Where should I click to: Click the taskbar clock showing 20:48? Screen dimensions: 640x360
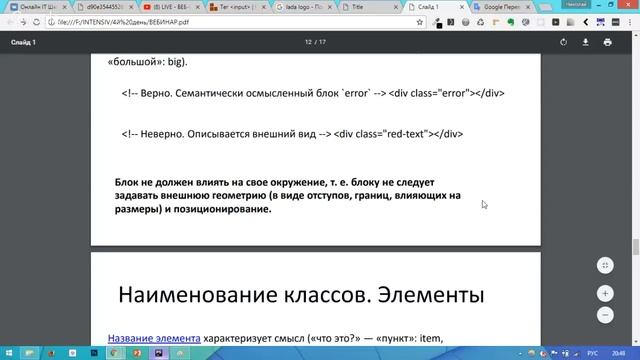(618, 353)
